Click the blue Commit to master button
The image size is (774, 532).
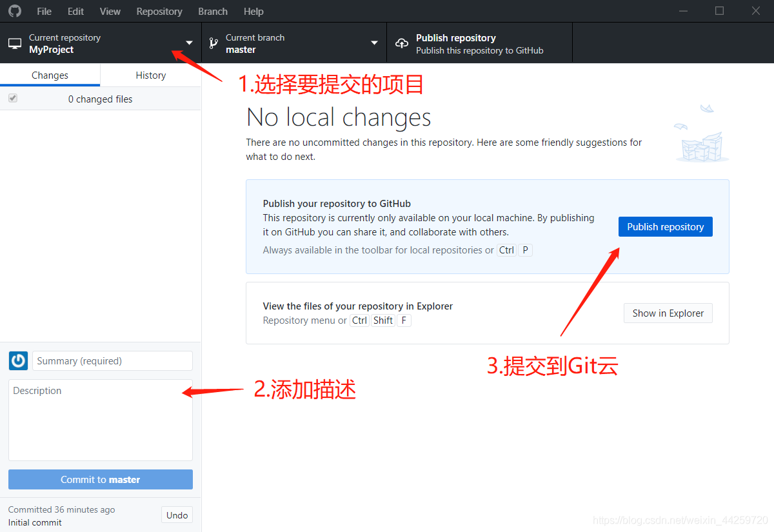pos(100,479)
